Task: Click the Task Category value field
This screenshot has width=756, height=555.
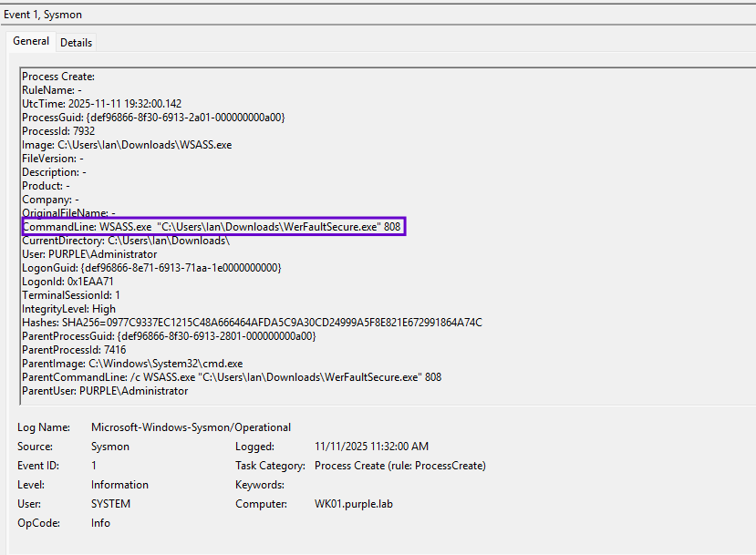Action: 399,466
